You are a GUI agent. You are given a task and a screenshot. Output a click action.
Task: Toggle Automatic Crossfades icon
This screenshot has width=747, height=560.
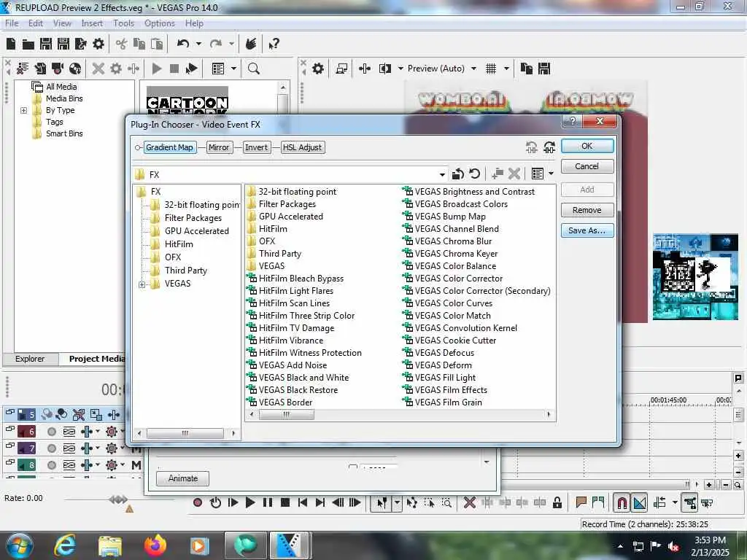(x=639, y=502)
